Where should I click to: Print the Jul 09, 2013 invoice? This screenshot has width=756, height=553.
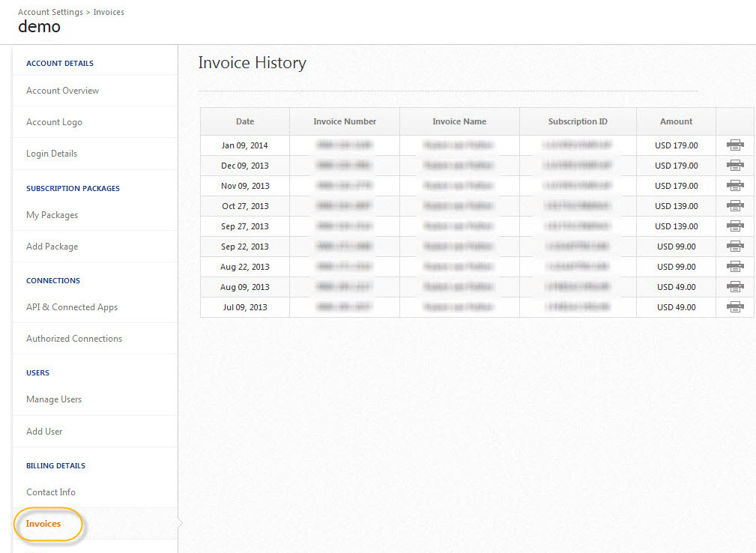pos(735,307)
